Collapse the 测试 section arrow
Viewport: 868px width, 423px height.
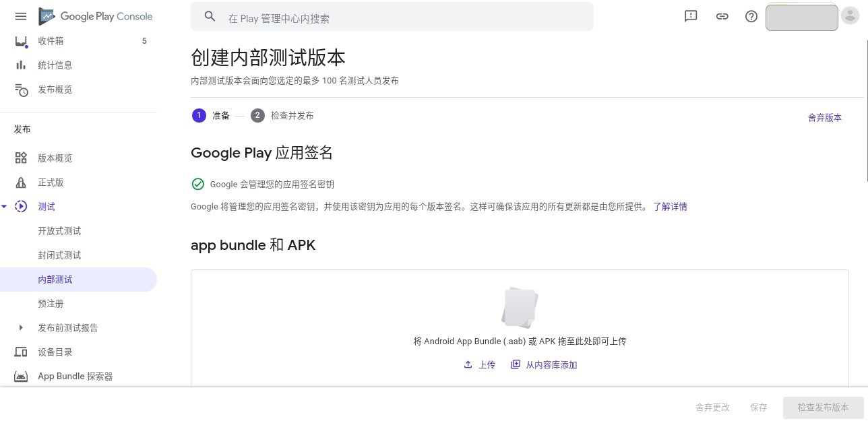click(4, 207)
